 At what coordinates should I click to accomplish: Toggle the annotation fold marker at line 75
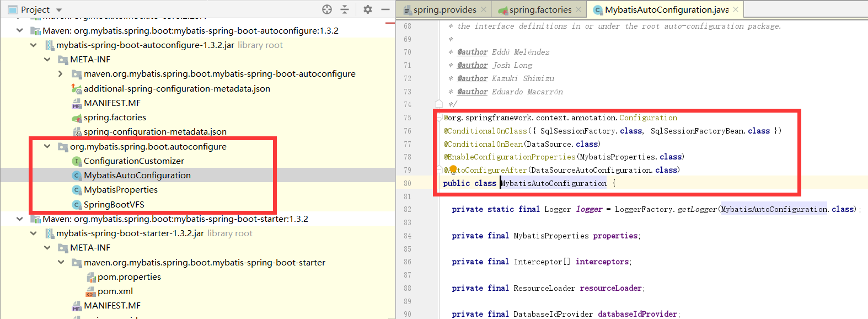click(x=439, y=117)
